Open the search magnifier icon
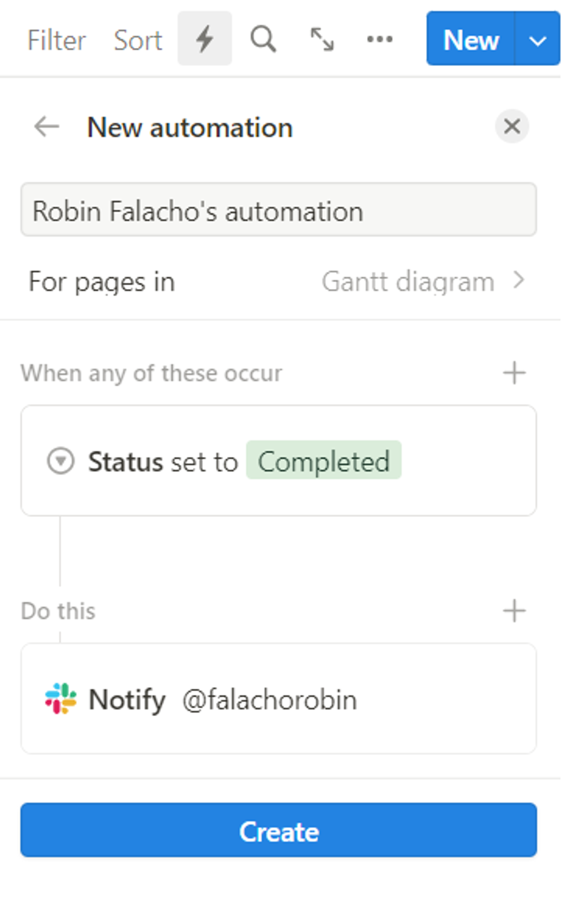The image size is (579, 924). (x=263, y=39)
